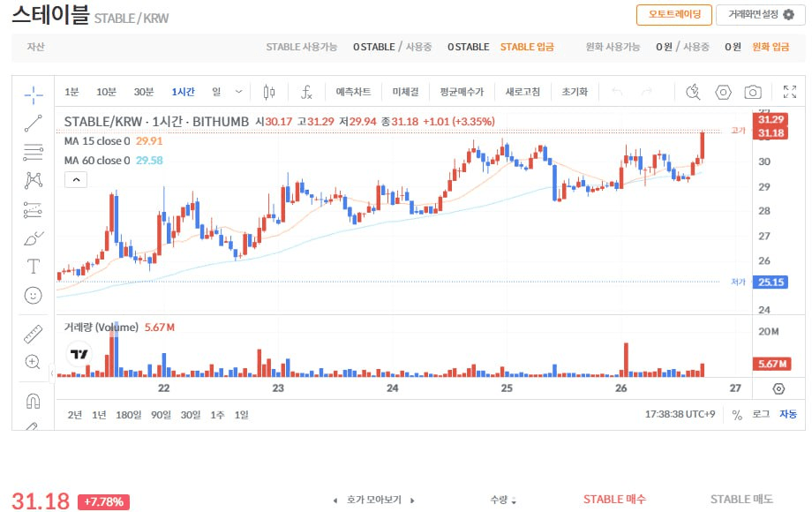Take a chart snapshot with the camera icon
Viewport: 812px width, 512px height.
click(x=752, y=91)
